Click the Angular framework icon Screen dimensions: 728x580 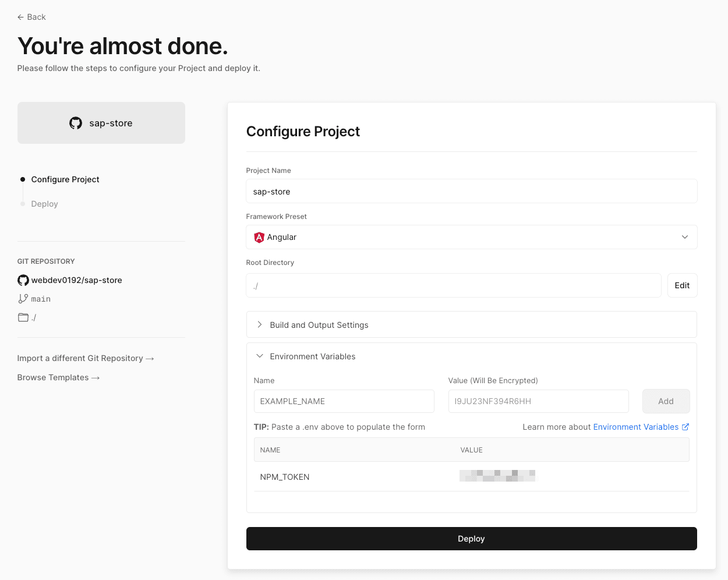click(x=258, y=237)
